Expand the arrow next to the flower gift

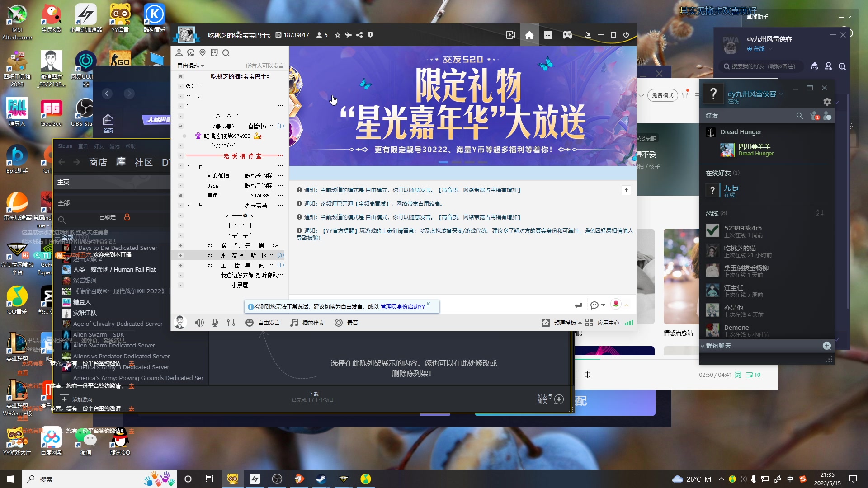click(627, 305)
